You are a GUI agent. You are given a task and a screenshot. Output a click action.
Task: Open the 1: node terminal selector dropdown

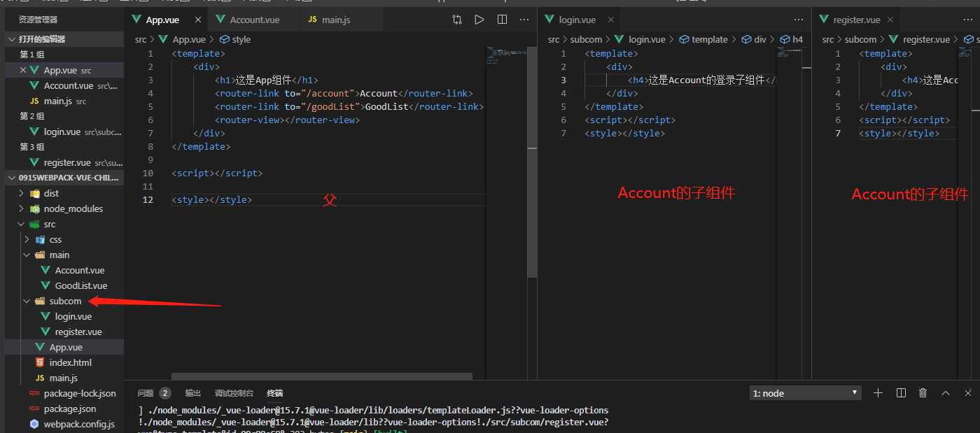click(x=805, y=393)
